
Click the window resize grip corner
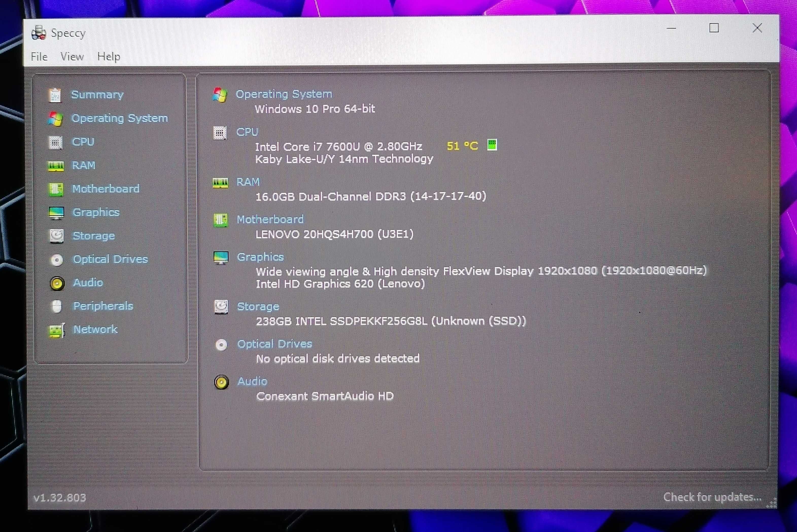point(771,503)
